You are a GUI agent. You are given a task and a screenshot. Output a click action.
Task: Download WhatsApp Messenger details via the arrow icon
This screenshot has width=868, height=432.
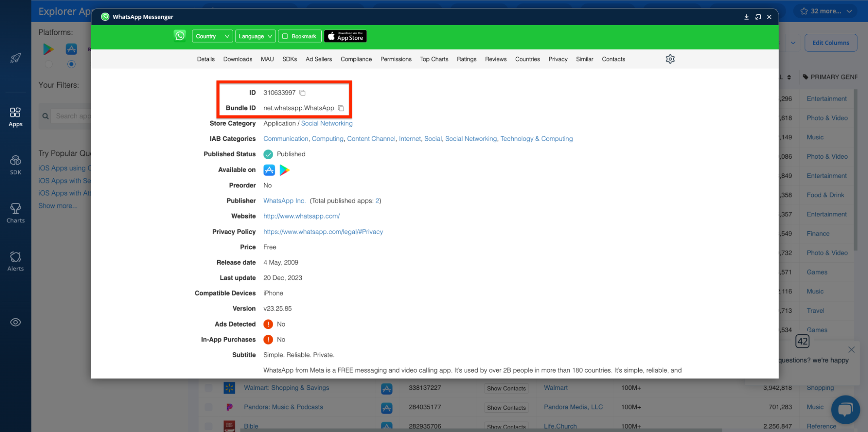(746, 17)
